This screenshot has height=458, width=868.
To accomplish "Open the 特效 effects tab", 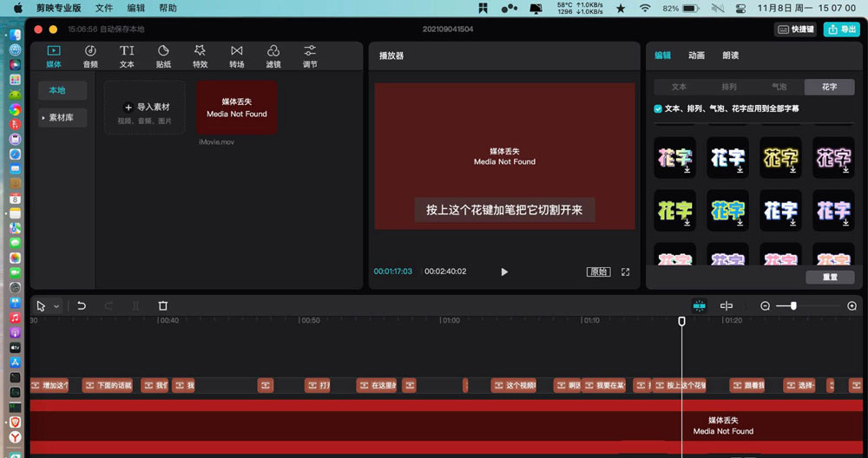I will tap(200, 56).
